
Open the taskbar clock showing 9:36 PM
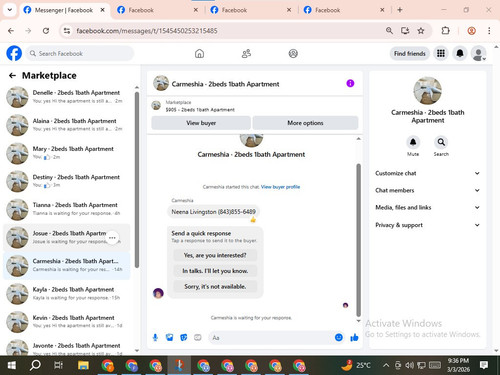point(458,365)
